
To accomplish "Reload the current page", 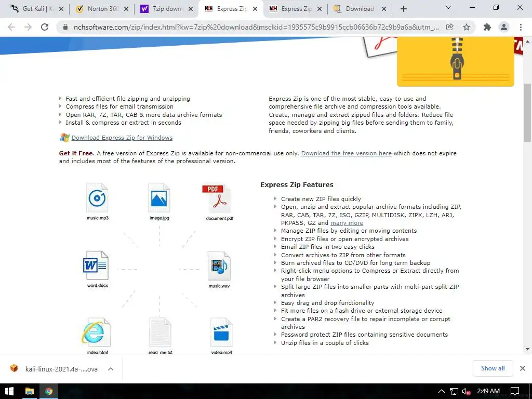I will point(45,27).
